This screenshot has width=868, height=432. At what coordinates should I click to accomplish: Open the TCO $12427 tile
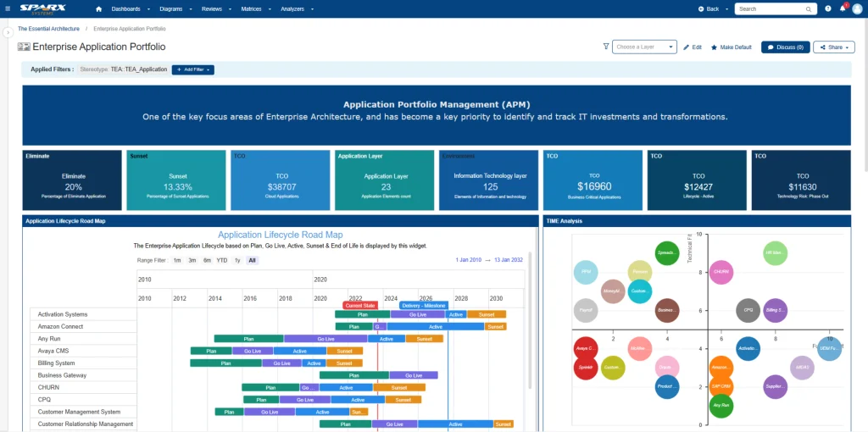click(x=697, y=180)
